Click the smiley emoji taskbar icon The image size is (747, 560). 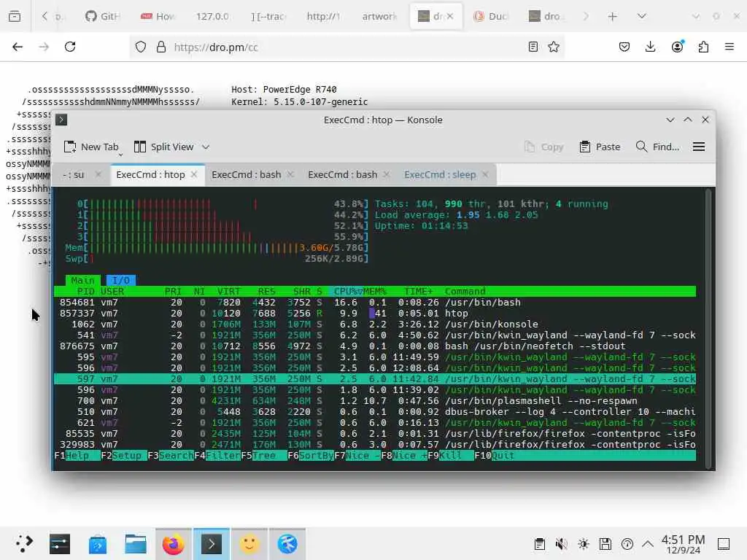[x=249, y=544]
